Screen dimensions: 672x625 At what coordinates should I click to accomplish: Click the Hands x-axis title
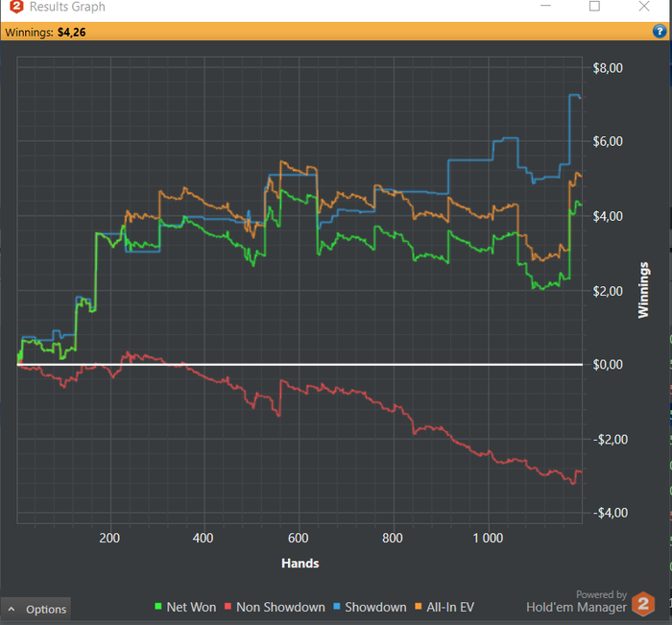(x=300, y=564)
